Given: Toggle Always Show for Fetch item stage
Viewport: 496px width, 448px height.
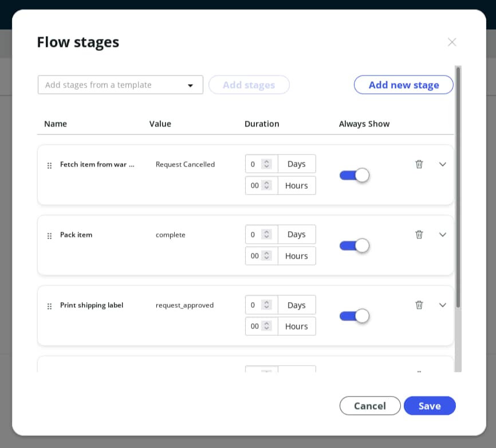Looking at the screenshot, I should [355, 175].
